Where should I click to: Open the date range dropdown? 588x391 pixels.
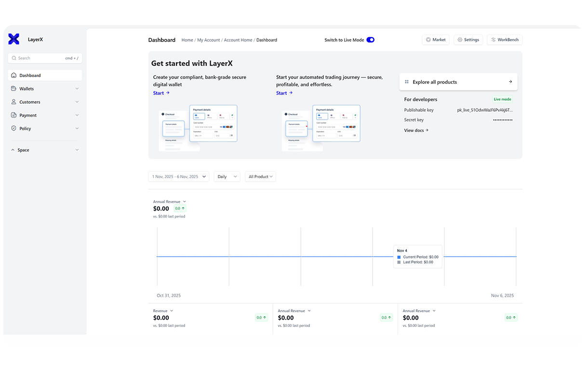(178, 177)
